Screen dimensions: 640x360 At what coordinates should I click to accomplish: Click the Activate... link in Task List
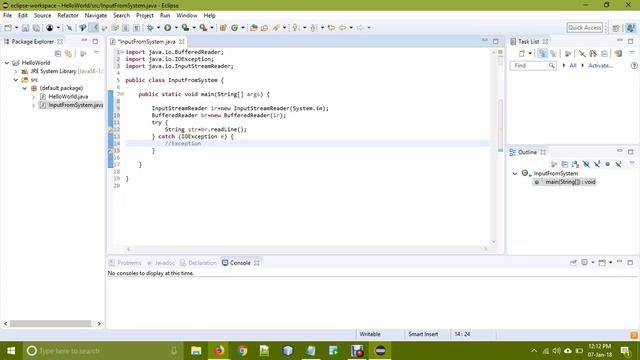coord(600,66)
